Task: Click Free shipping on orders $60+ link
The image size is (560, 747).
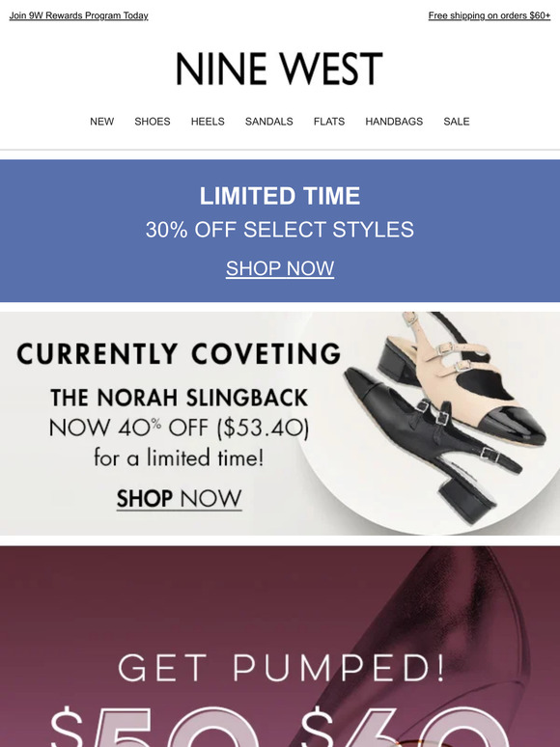Action: click(x=489, y=15)
